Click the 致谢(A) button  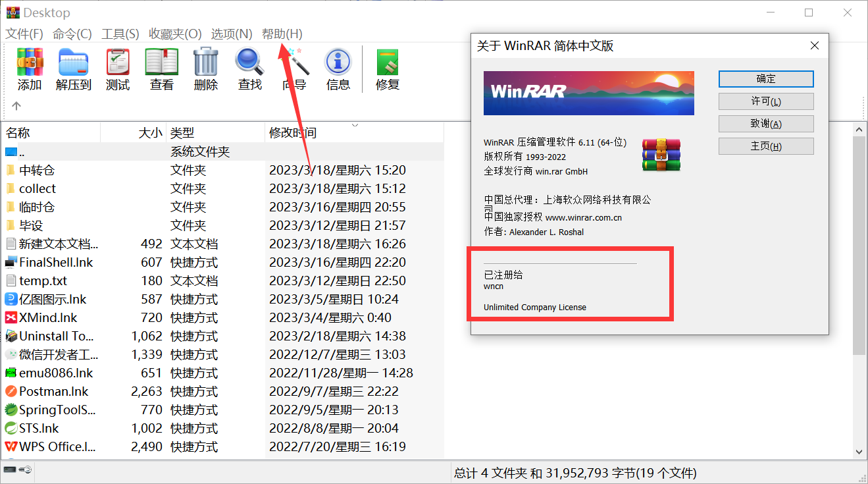pyautogui.click(x=766, y=124)
